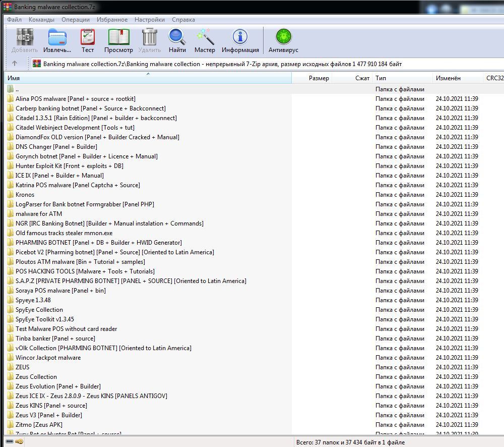Click folder icon of SpyEye Collection

tap(10, 310)
